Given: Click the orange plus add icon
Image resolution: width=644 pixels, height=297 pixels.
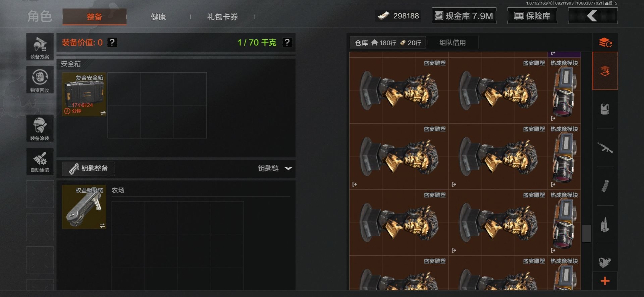Looking at the screenshot, I should point(605,281).
